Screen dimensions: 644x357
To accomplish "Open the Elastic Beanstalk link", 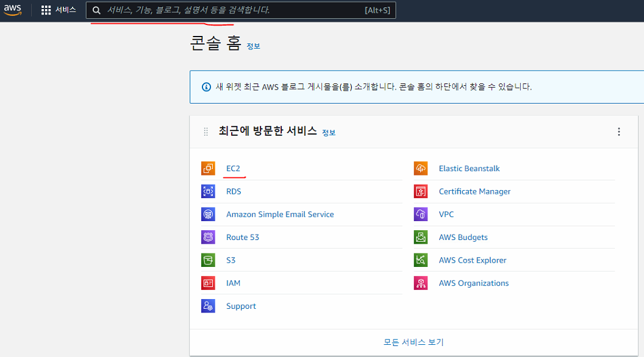I will click(470, 169).
